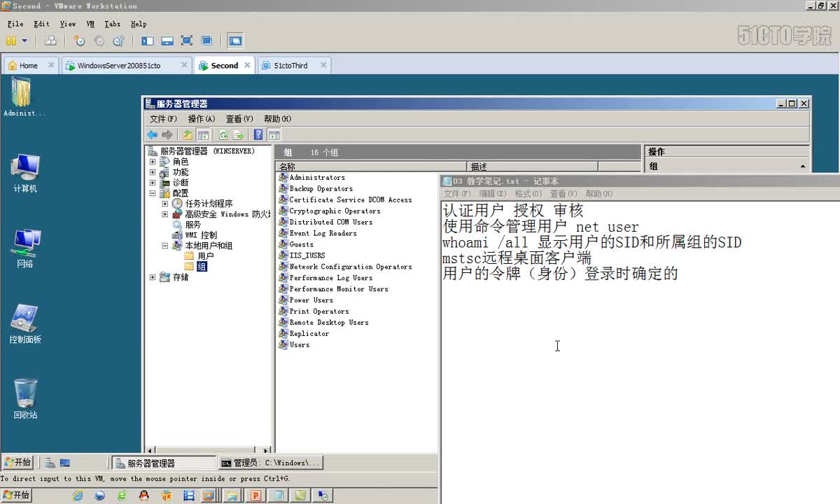Click the console view toolbar icon
840x504 pixels.
235,41
